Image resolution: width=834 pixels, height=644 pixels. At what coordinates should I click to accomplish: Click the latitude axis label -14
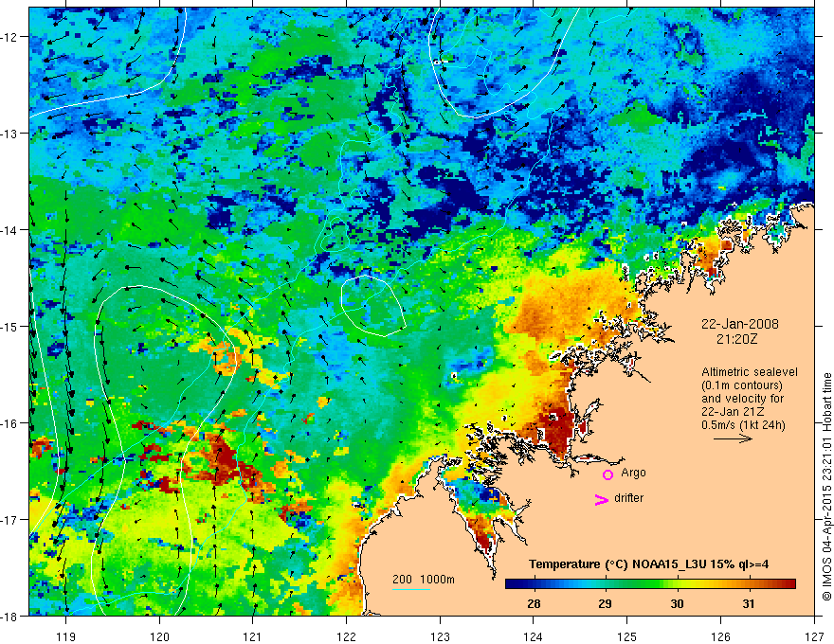pyautogui.click(x=9, y=230)
